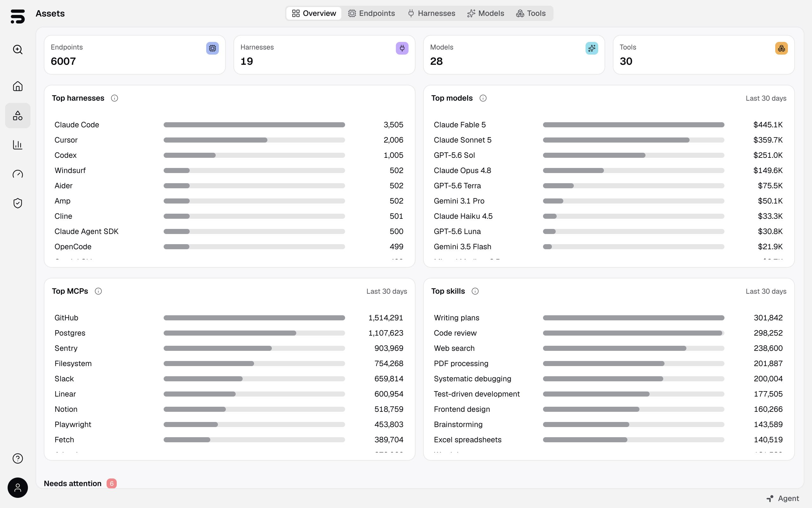812x508 pixels.
Task: Select the Test-driven development skill row
Action: coord(608,394)
